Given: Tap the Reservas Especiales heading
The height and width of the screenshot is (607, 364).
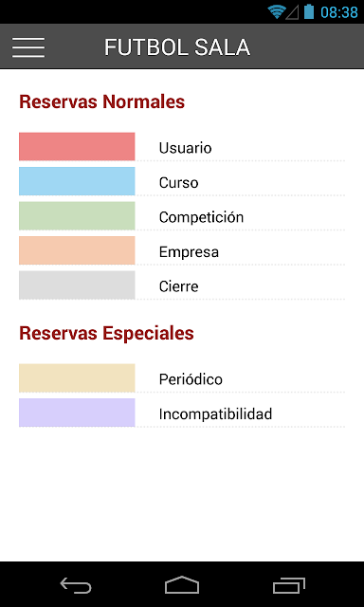Looking at the screenshot, I should [106, 333].
